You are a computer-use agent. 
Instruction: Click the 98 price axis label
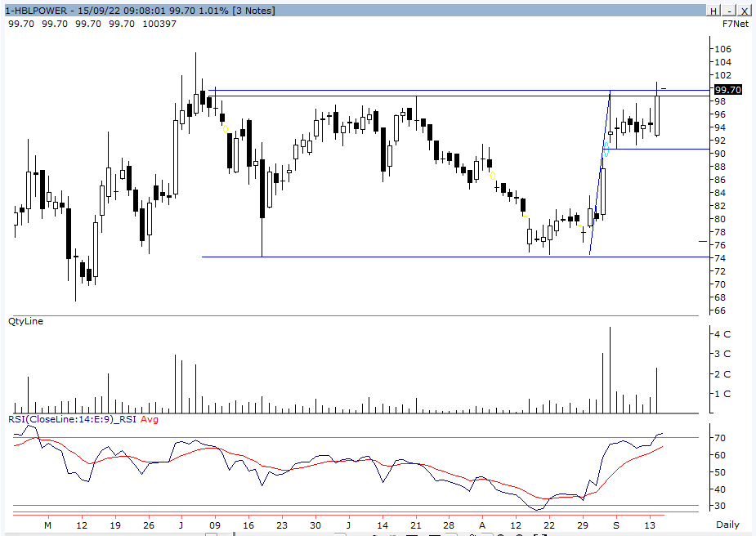(720, 101)
